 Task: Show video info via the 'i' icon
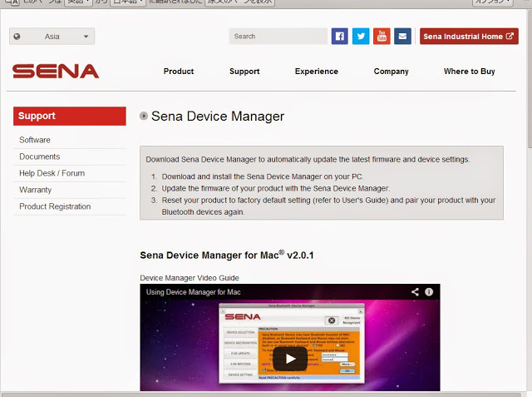(430, 292)
